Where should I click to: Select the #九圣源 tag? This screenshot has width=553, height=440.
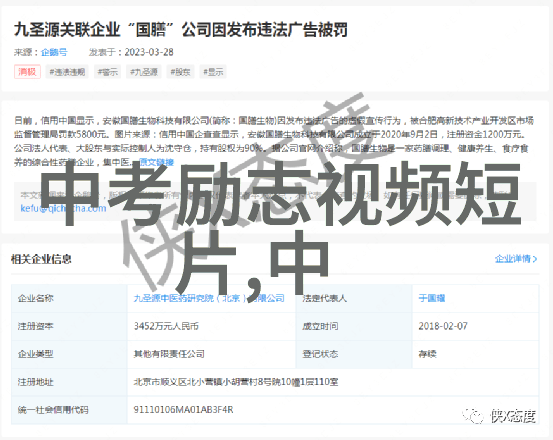pyautogui.click(x=144, y=72)
